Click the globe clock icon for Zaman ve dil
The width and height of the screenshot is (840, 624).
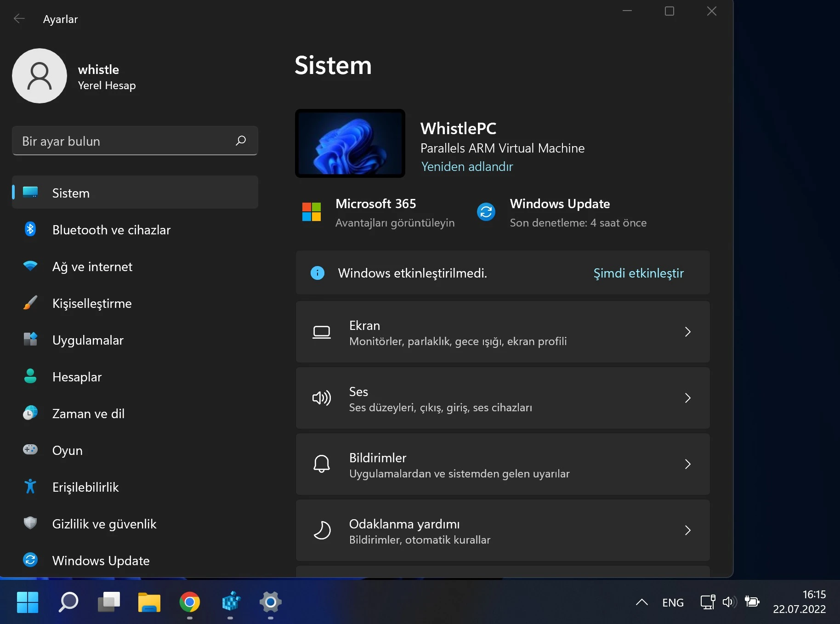[x=30, y=413]
